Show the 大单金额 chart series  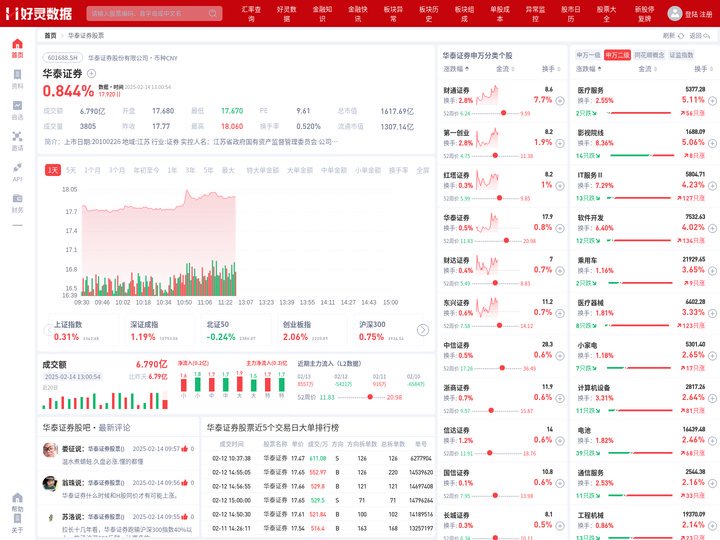(x=300, y=170)
